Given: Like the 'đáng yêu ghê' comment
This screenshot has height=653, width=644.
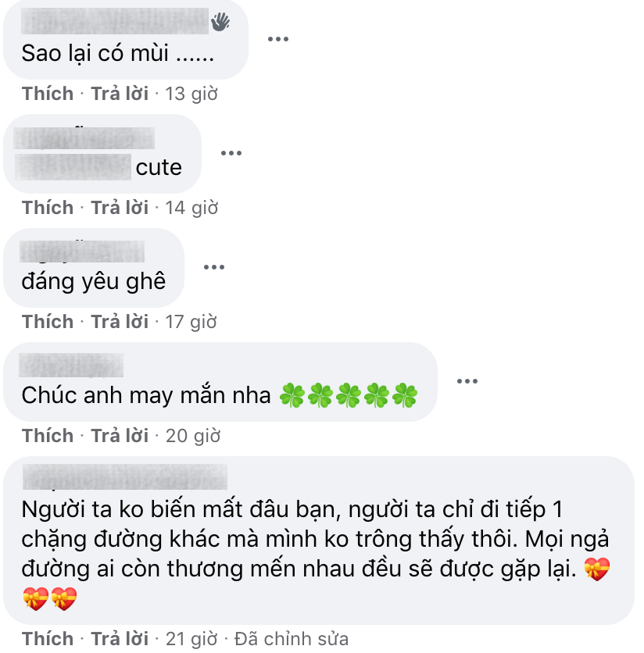Looking at the screenshot, I should [x=48, y=322].
